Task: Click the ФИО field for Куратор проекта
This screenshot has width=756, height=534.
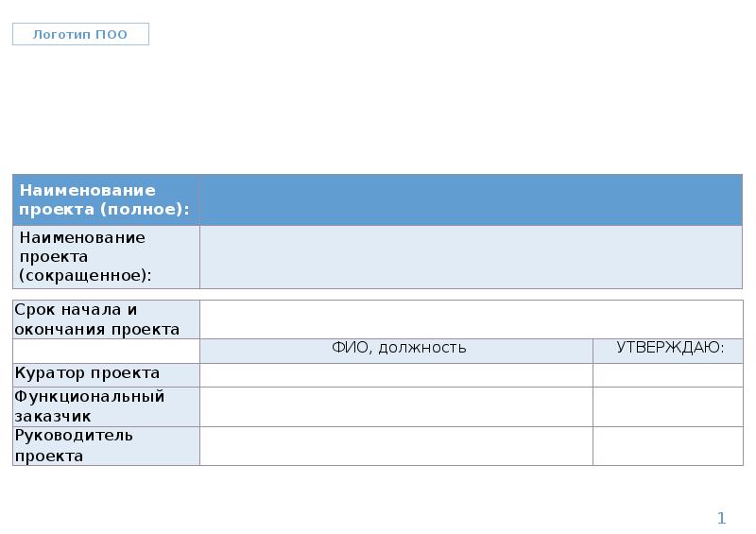Action: coord(397,374)
